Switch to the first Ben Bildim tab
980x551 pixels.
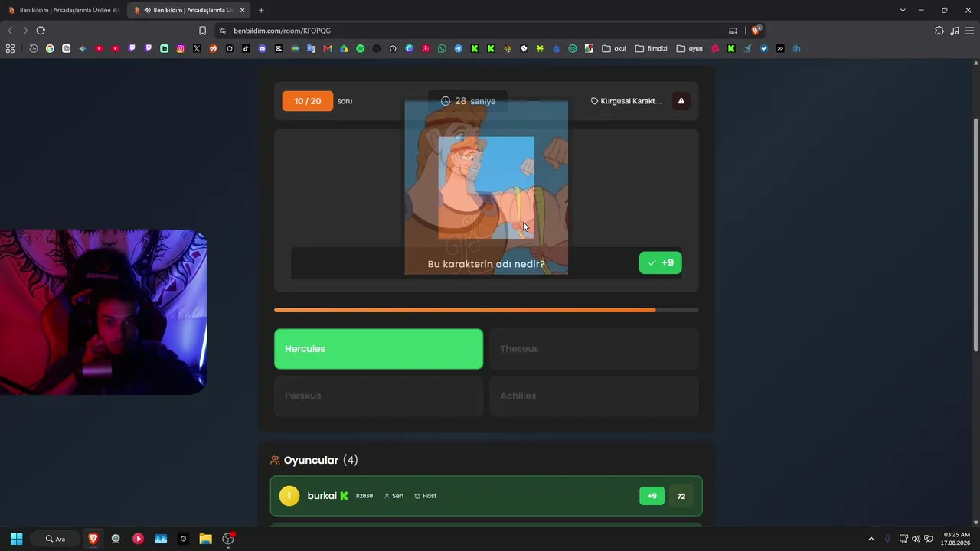point(62,10)
